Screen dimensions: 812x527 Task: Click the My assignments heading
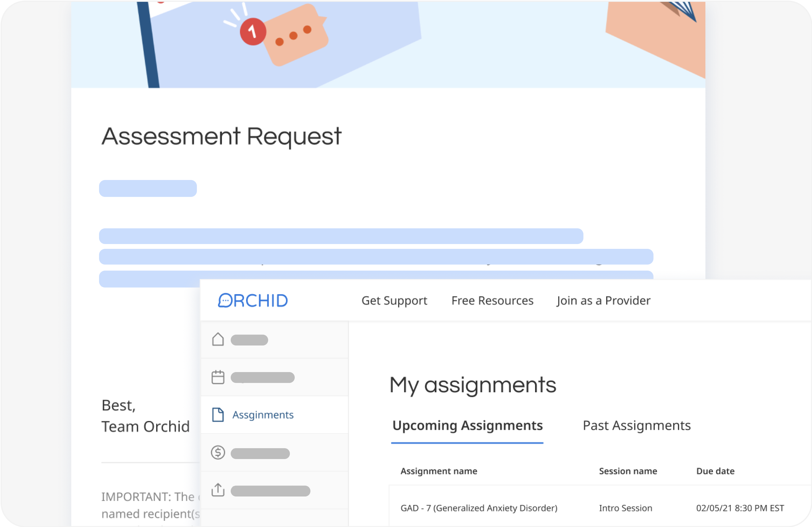click(x=473, y=385)
